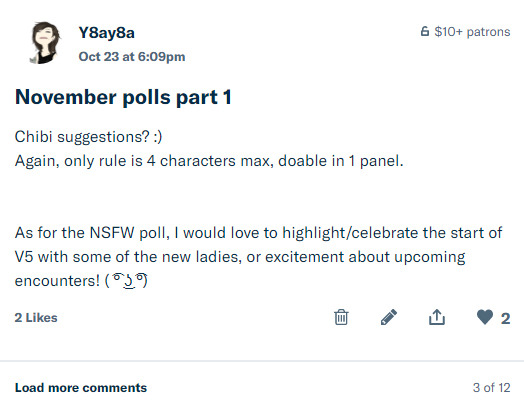Click the share upload icon
Image resolution: width=524 pixels, height=407 pixels.
[x=437, y=317]
